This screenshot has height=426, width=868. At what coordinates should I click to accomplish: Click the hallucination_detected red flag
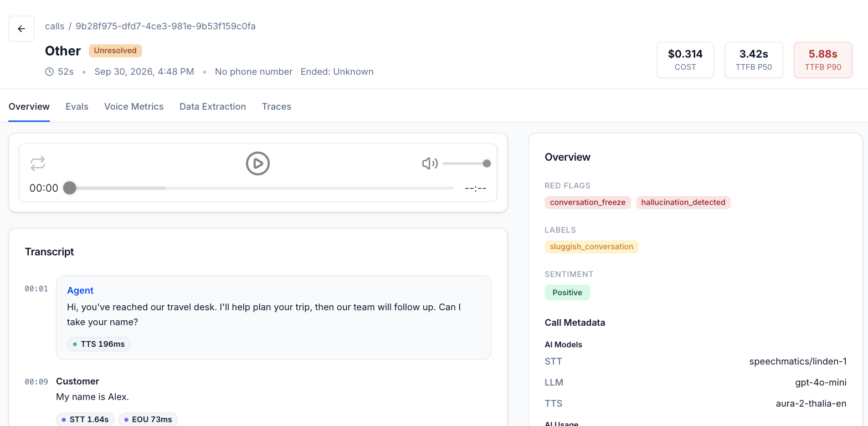tap(684, 202)
